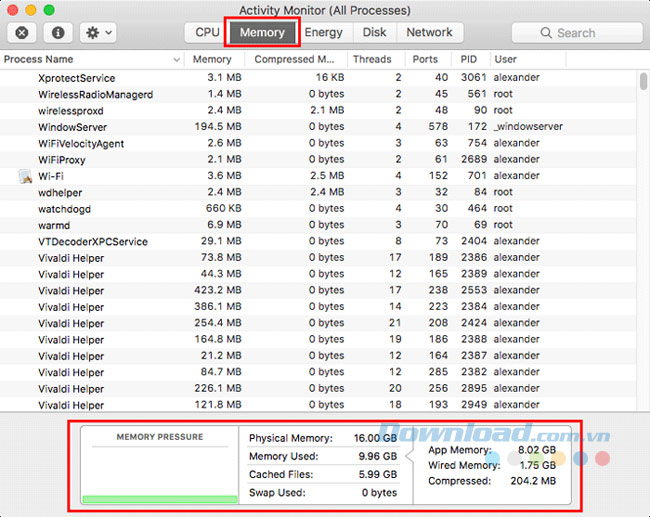This screenshot has width=650, height=517.
Task: Open the Disk tab
Action: (375, 32)
